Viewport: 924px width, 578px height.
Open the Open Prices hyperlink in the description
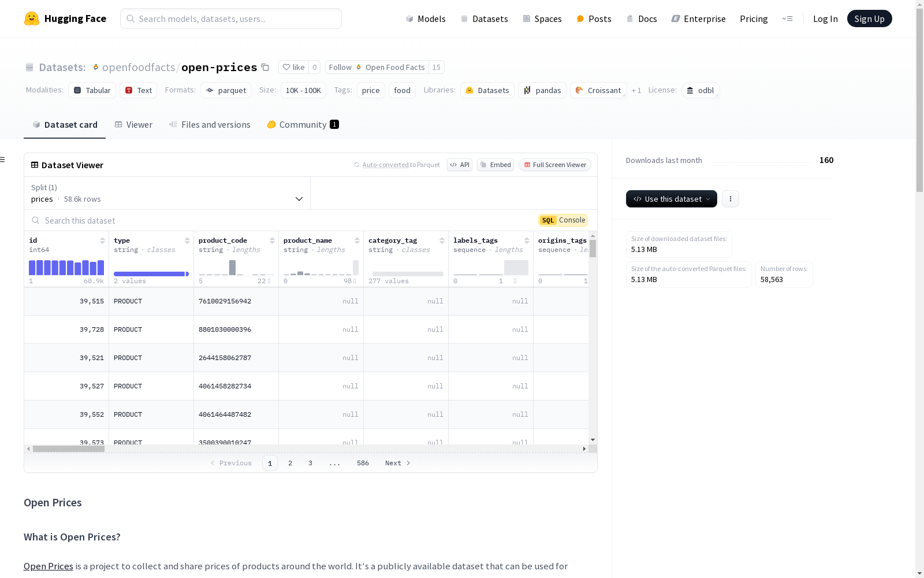[x=49, y=566]
